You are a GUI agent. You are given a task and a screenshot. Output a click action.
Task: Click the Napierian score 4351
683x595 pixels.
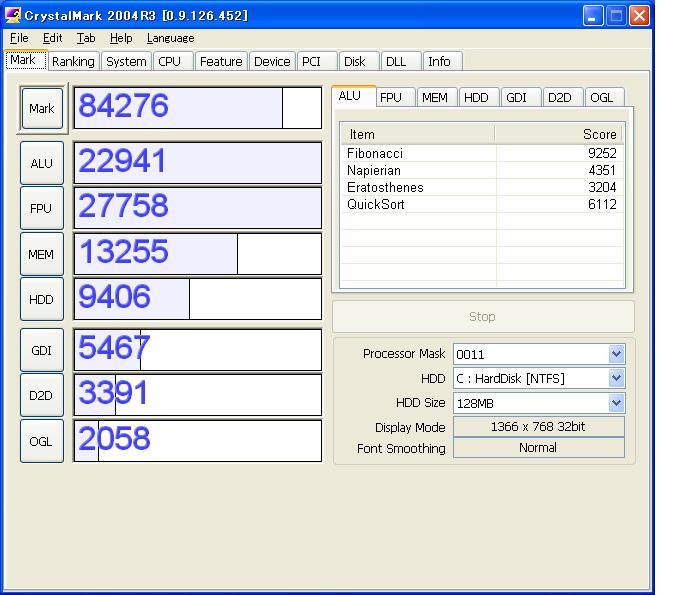[602, 170]
